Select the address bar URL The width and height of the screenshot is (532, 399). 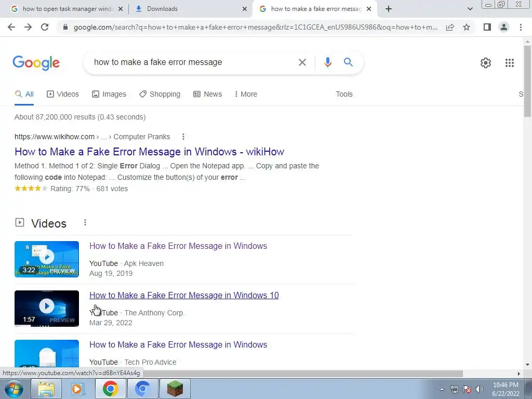point(255,27)
